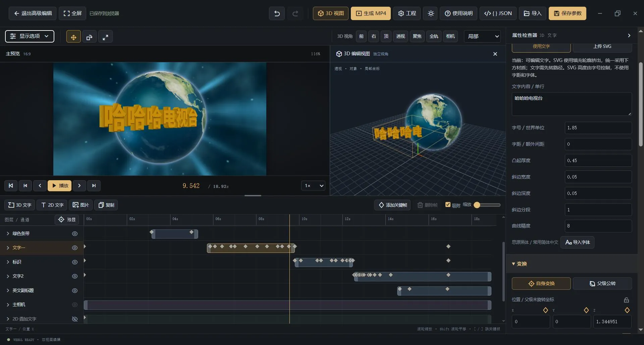Click the 保存参数 button
This screenshot has height=345, width=644.
[568, 13]
